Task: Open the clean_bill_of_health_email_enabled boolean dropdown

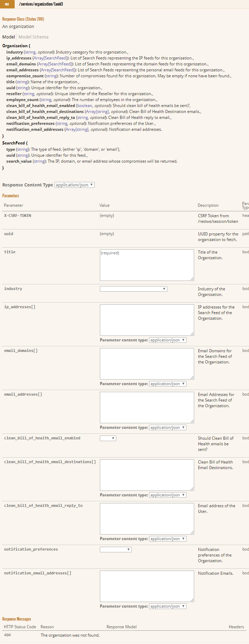Action: [108, 438]
